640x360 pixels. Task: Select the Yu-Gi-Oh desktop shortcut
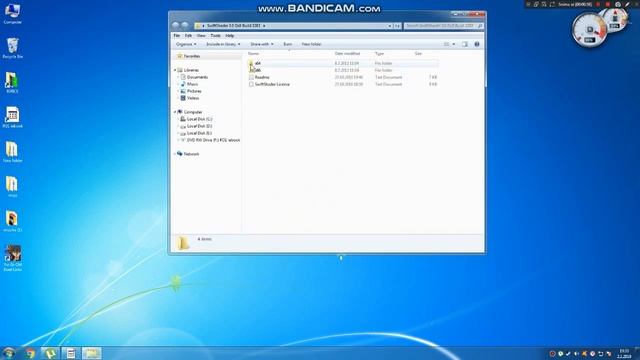tap(12, 258)
